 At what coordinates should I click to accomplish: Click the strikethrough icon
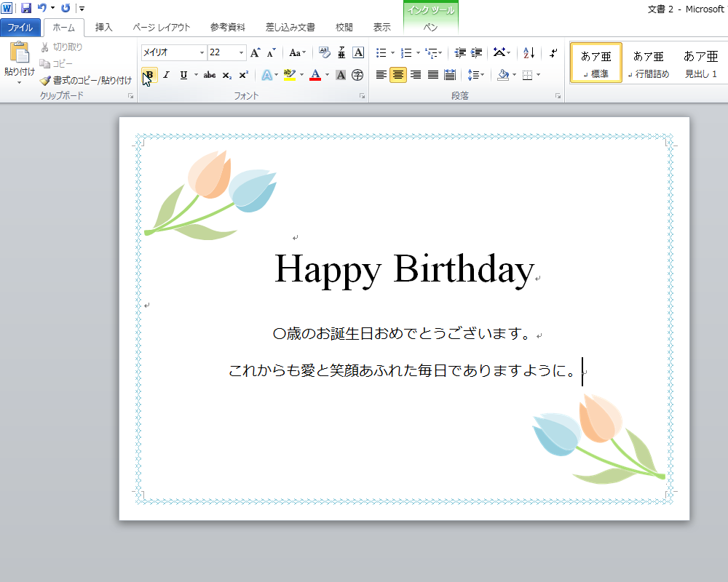tap(210, 75)
